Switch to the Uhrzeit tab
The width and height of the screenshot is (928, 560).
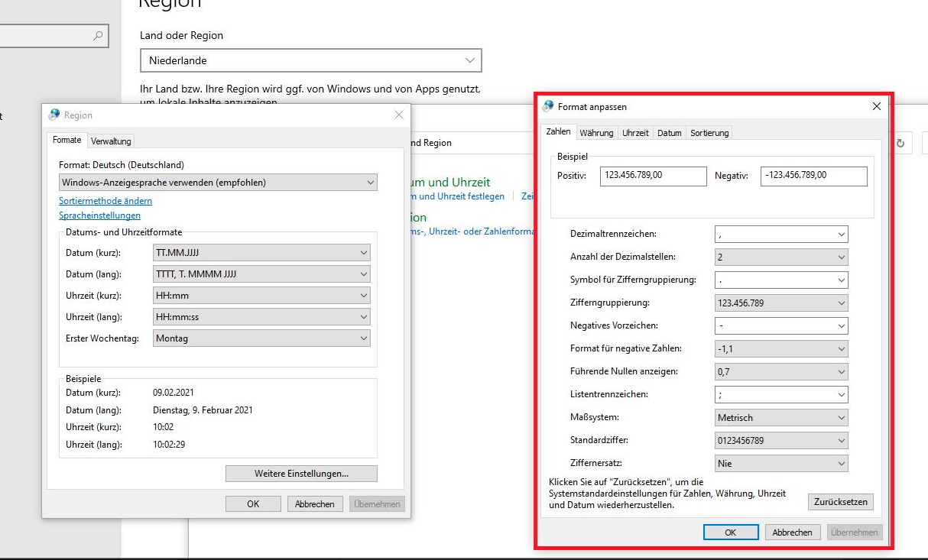(x=635, y=133)
